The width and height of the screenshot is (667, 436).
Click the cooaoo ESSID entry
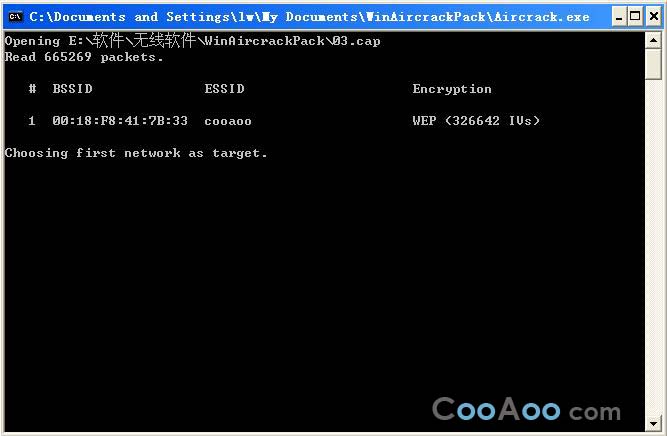tap(228, 121)
